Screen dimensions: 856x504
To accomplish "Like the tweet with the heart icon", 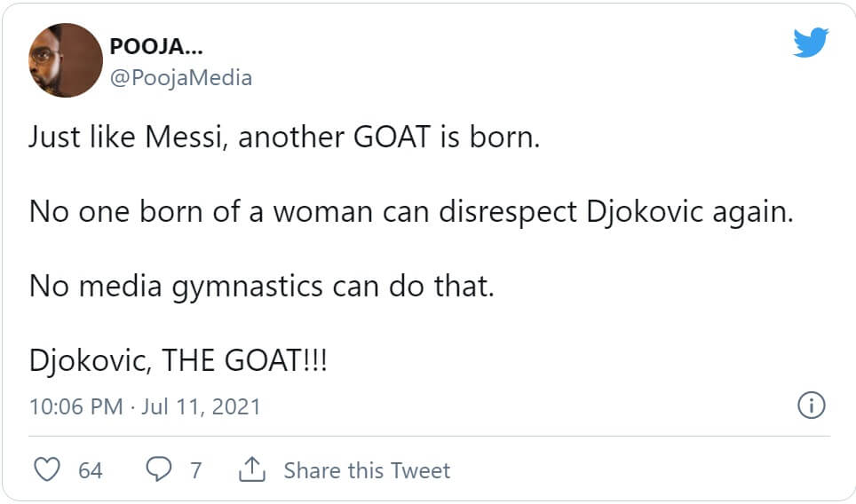I will coord(46,469).
